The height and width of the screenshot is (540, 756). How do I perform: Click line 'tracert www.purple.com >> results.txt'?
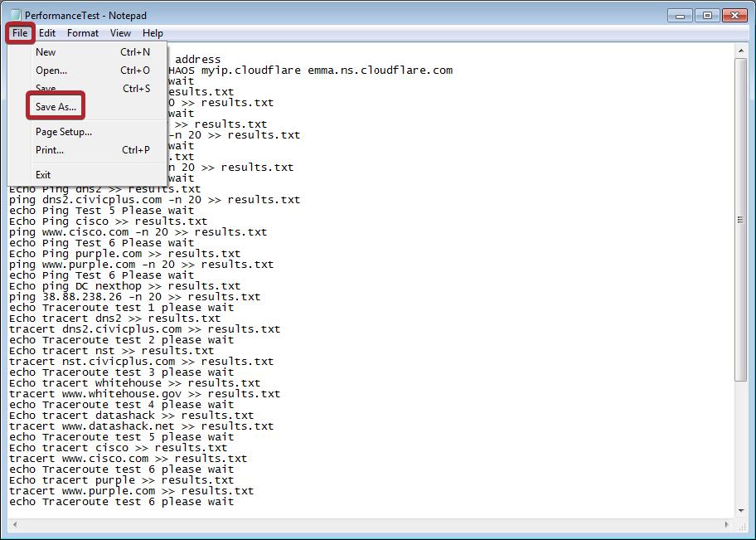[131, 491]
